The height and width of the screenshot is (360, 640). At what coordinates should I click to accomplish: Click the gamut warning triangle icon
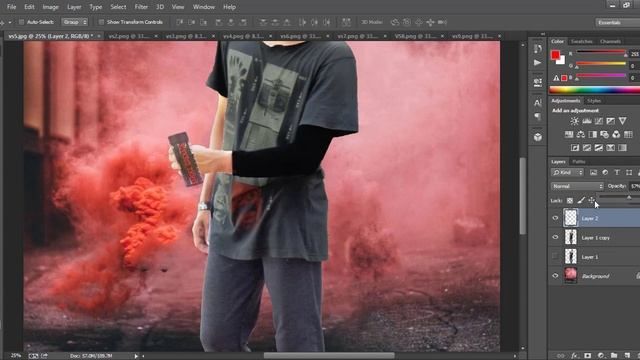coord(556,78)
